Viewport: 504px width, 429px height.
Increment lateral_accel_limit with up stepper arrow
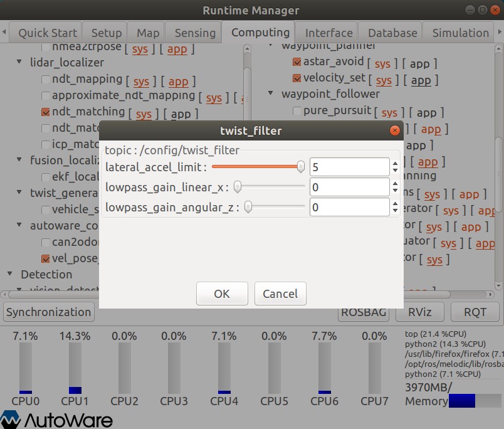pyautogui.click(x=394, y=163)
